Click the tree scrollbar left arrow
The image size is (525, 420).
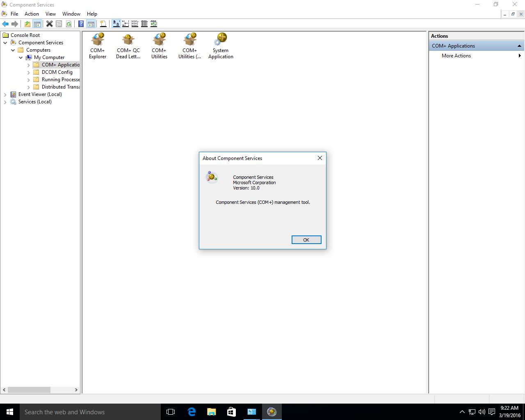coord(4,390)
